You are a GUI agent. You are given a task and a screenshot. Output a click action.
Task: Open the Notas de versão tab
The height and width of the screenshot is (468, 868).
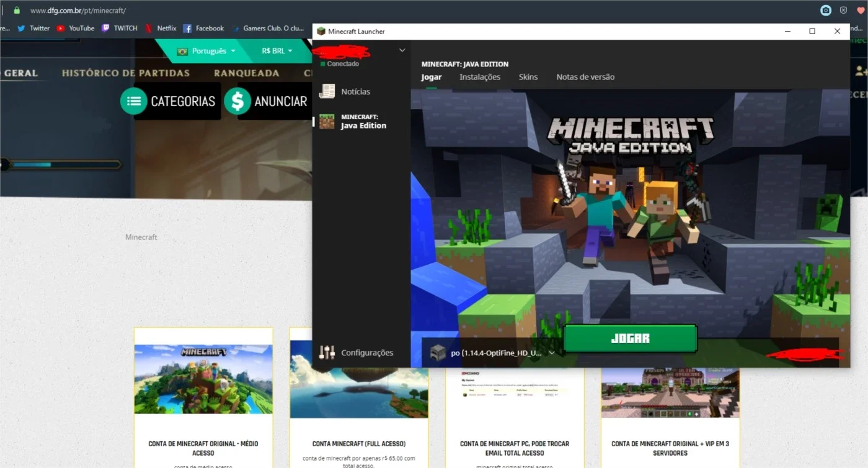[585, 77]
